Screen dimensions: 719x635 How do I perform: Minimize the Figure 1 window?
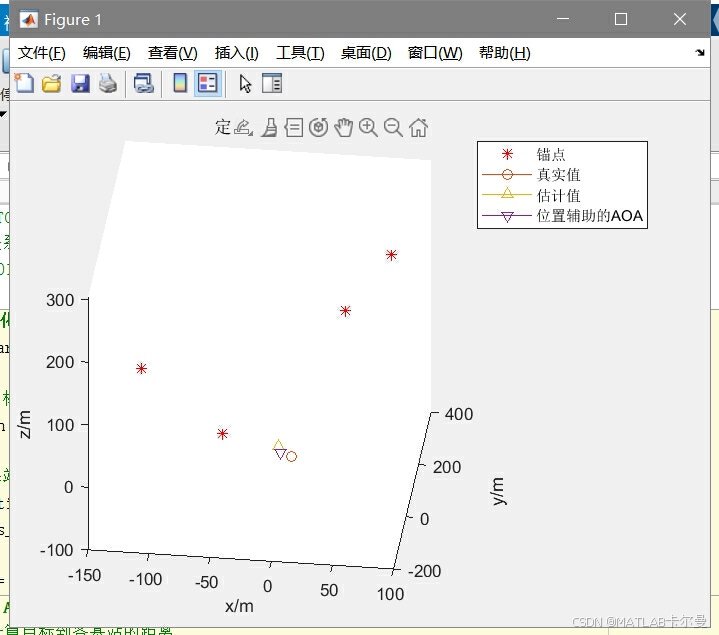[563, 19]
